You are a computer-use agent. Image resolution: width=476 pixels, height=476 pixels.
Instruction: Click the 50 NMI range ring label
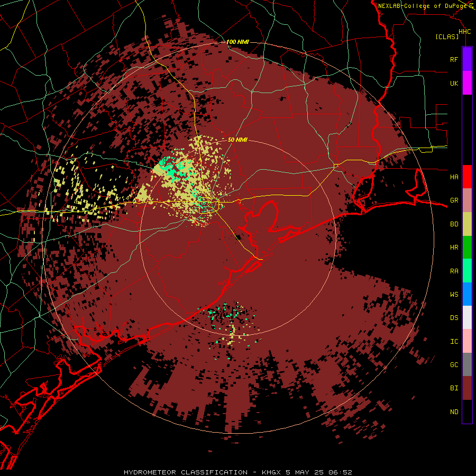click(237, 140)
